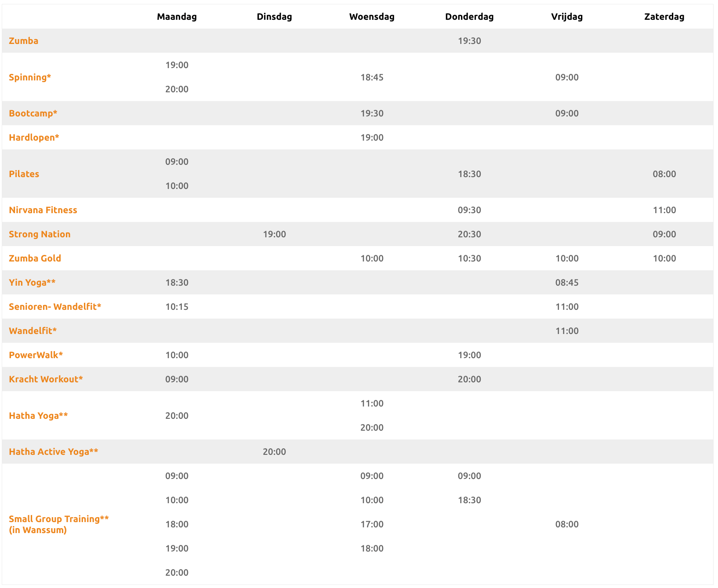The image size is (718, 588).
Task: Select the Maandag column header
Action: pos(177,17)
